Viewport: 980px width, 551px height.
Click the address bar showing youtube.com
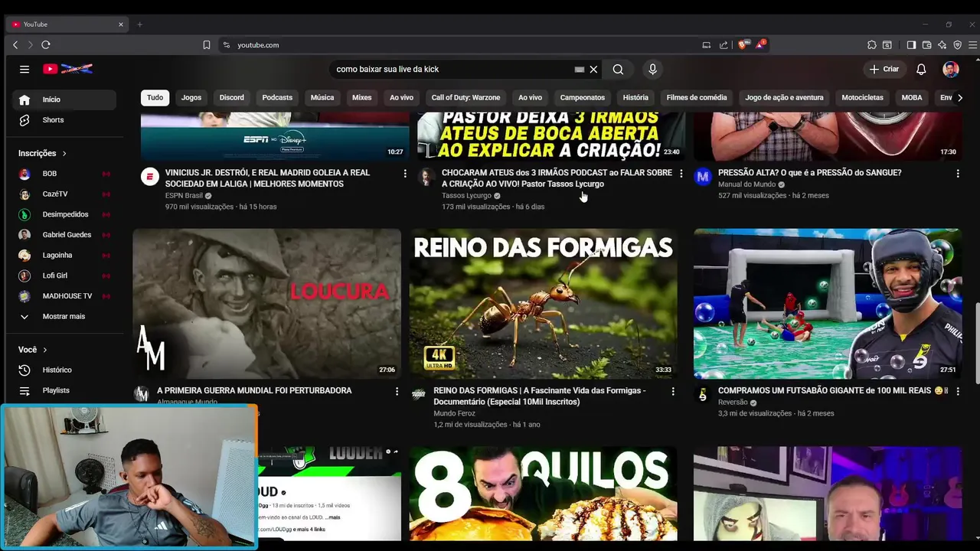pos(459,45)
